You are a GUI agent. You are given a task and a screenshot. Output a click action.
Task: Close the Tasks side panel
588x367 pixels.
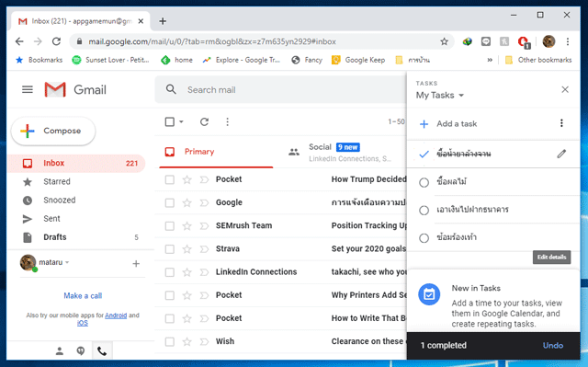(565, 89)
